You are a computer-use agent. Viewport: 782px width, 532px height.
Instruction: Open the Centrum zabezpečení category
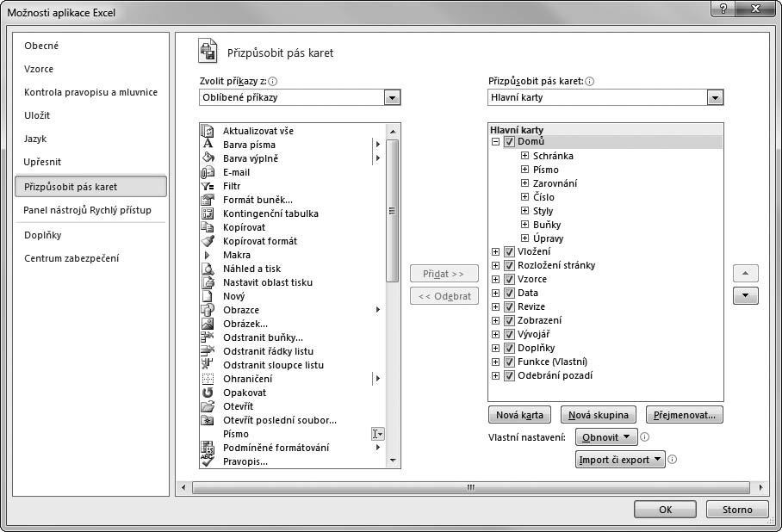click(71, 258)
